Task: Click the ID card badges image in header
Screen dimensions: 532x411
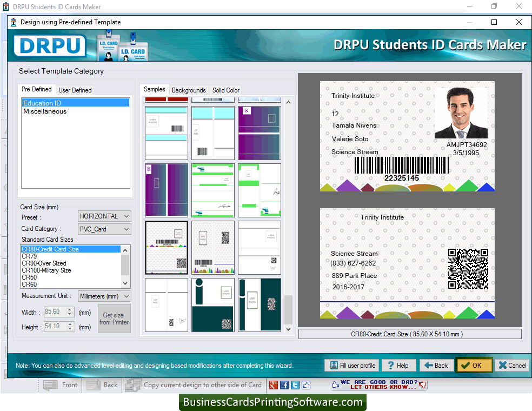Action: coord(122,46)
